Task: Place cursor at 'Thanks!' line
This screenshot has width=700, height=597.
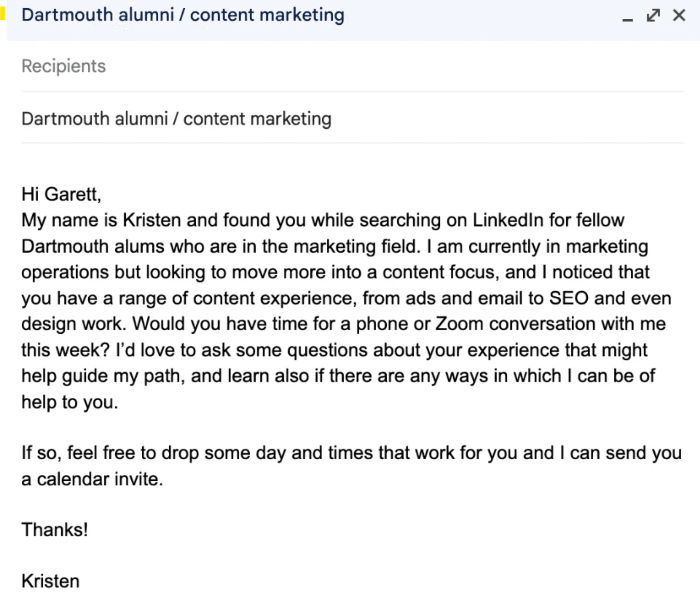Action: (x=55, y=530)
